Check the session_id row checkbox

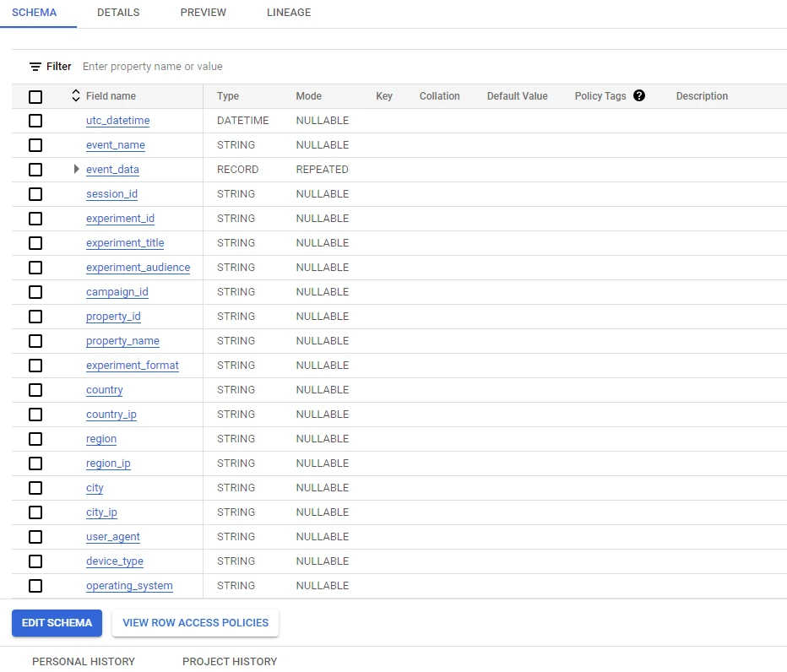point(35,193)
